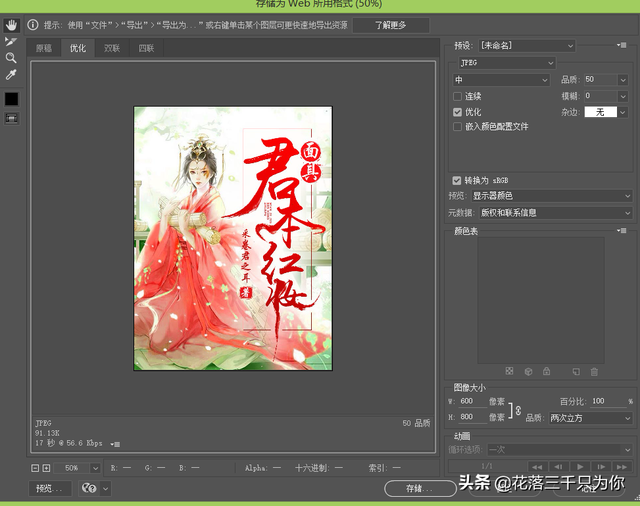Open the JPEG file format dropdown
Viewport: 640px width, 506px height.
[507, 63]
